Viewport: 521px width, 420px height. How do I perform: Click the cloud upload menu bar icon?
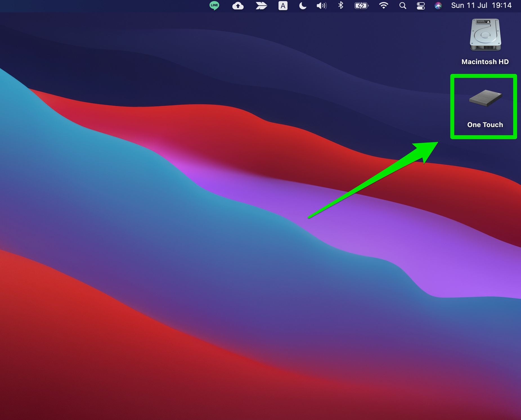238,6
